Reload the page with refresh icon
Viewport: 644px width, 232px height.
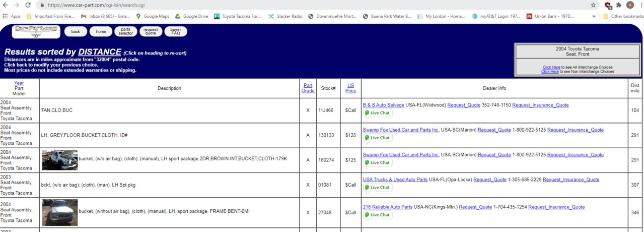[x=28, y=5]
